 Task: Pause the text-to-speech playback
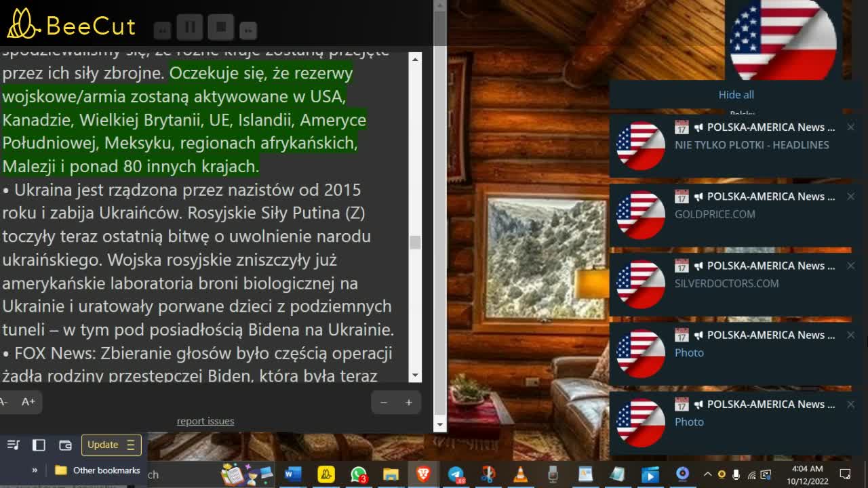click(190, 27)
